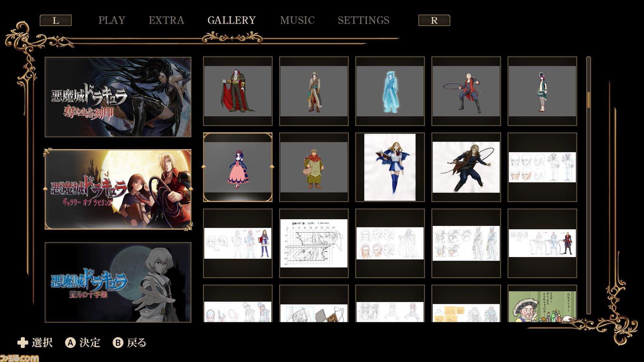Select the GALLERY tab
The width and height of the screenshot is (644, 362).
point(232,20)
